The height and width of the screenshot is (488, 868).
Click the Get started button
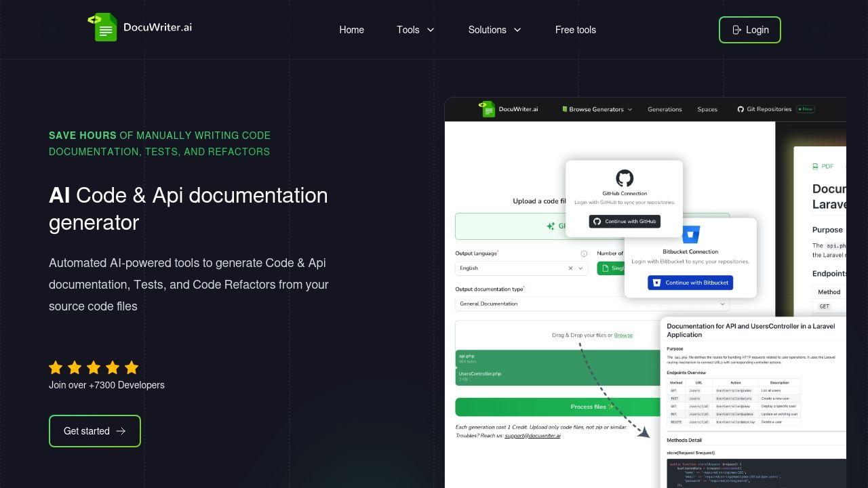[95, 431]
